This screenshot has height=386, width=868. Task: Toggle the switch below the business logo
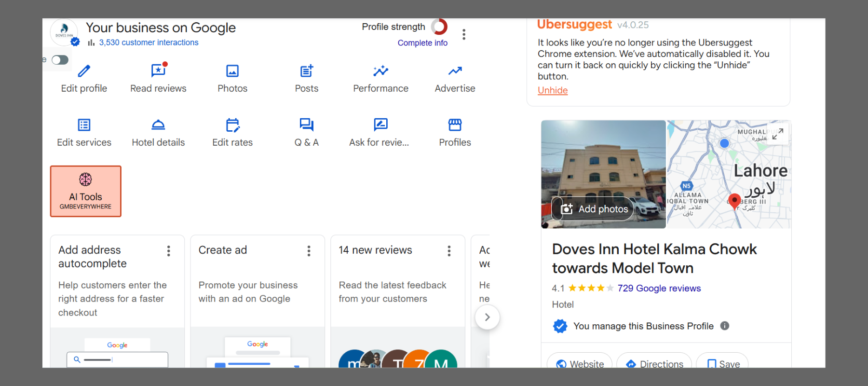[60, 60]
